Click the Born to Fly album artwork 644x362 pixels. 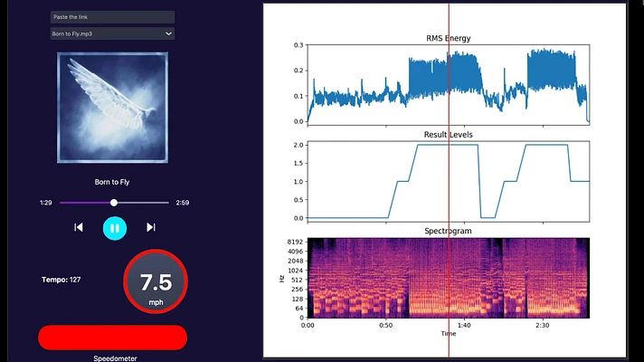pos(112,108)
